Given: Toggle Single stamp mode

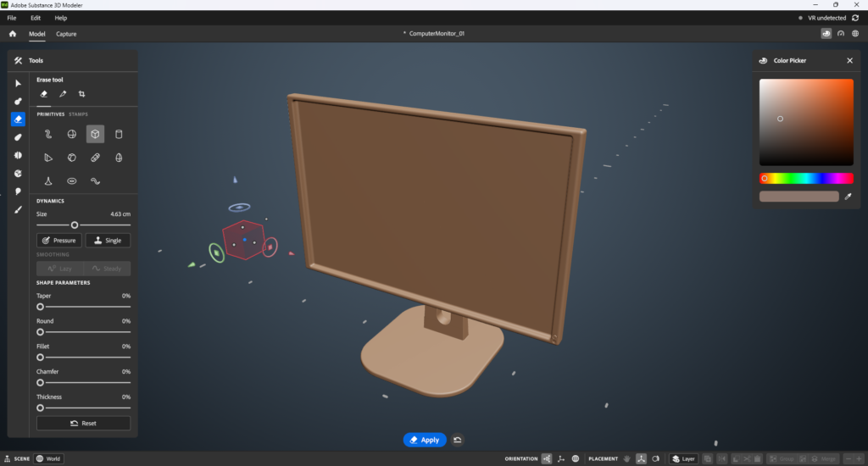Looking at the screenshot, I should click(108, 240).
